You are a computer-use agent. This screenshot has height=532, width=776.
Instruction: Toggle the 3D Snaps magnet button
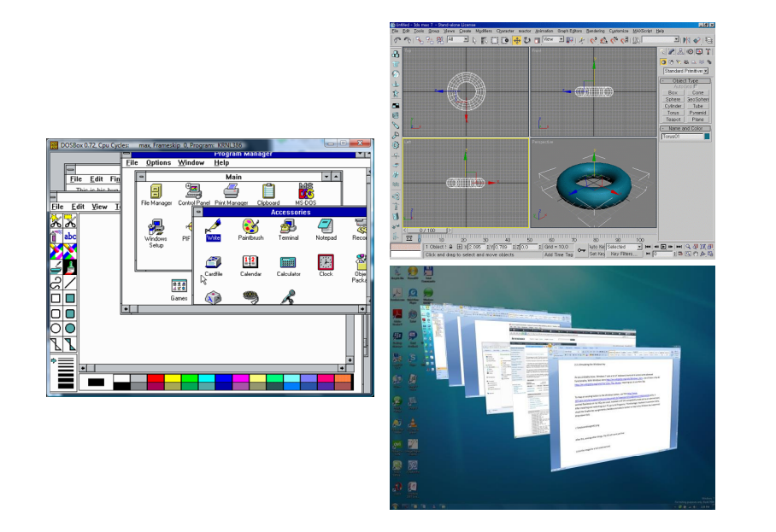[593, 40]
